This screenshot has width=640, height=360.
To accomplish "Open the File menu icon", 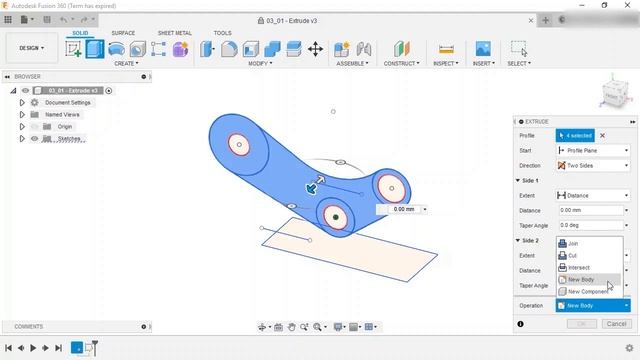I will coord(27,20).
